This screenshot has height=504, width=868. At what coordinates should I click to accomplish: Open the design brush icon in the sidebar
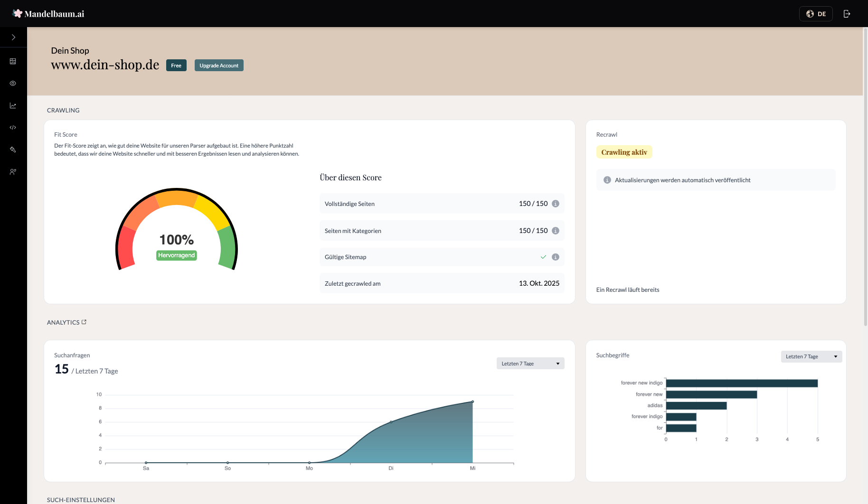click(13, 149)
